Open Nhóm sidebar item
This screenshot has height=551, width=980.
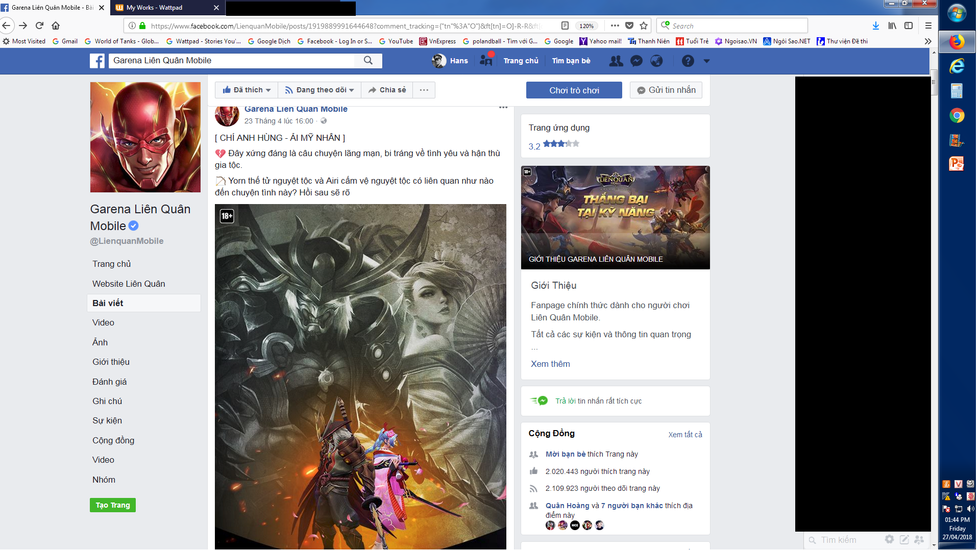click(x=104, y=480)
